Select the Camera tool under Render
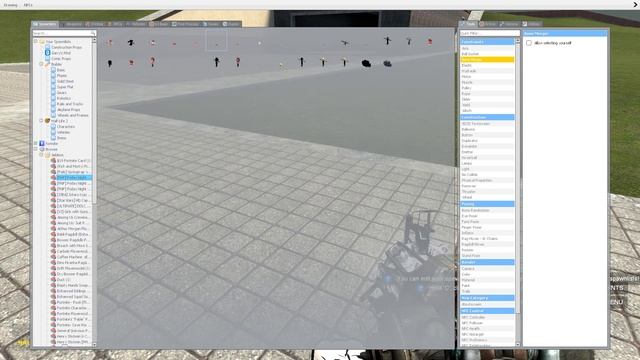Image resolution: width=640 pixels, height=360 pixels. pyautogui.click(x=487, y=269)
